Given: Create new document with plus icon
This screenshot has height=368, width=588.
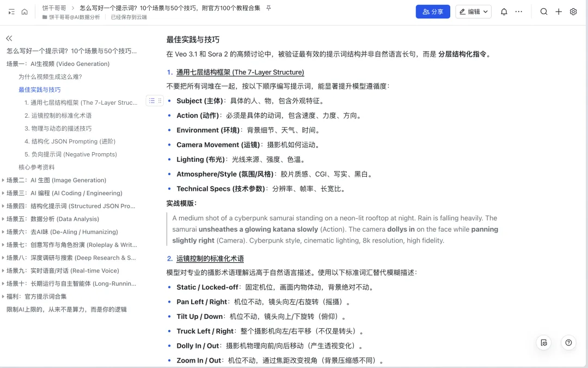Looking at the screenshot, I should [x=559, y=11].
